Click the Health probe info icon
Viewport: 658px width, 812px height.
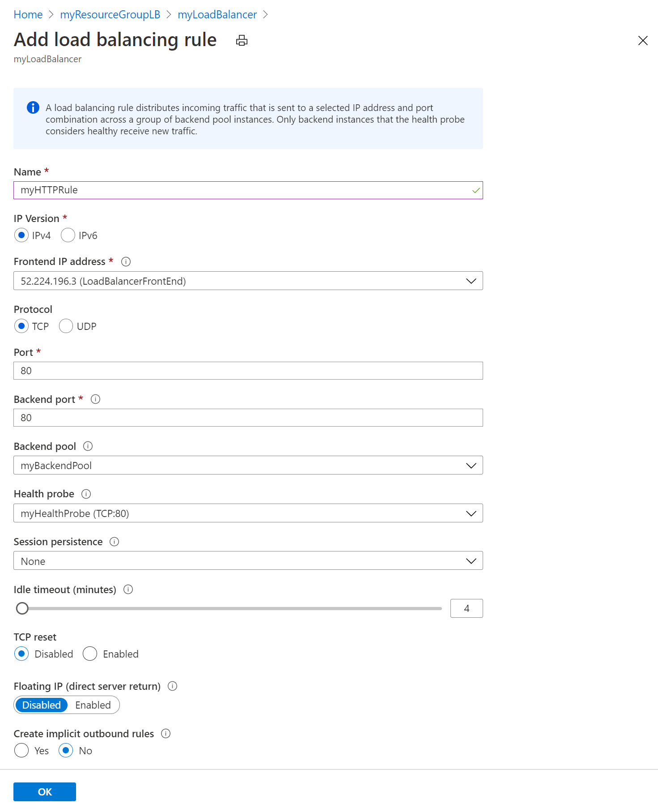(86, 494)
